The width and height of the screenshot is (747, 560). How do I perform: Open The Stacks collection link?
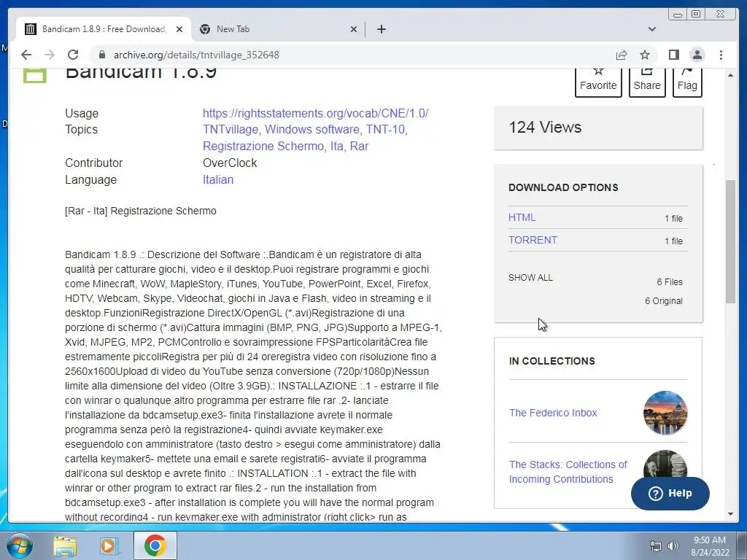coord(568,472)
